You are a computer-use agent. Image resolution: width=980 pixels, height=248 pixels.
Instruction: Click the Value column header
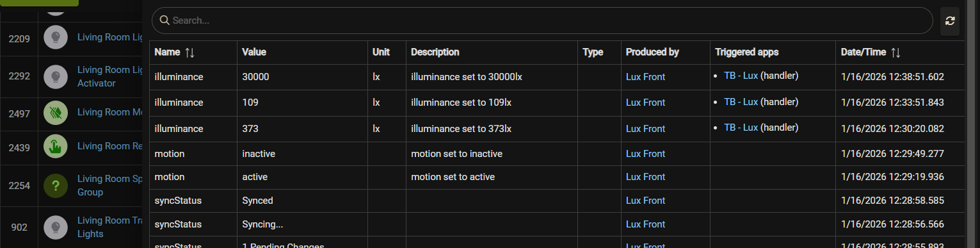[254, 53]
